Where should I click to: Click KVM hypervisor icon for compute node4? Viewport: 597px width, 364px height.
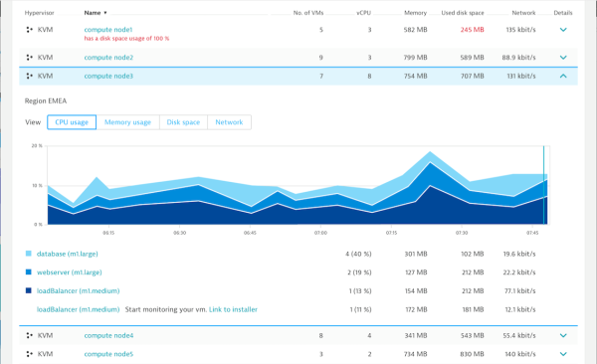point(29,335)
